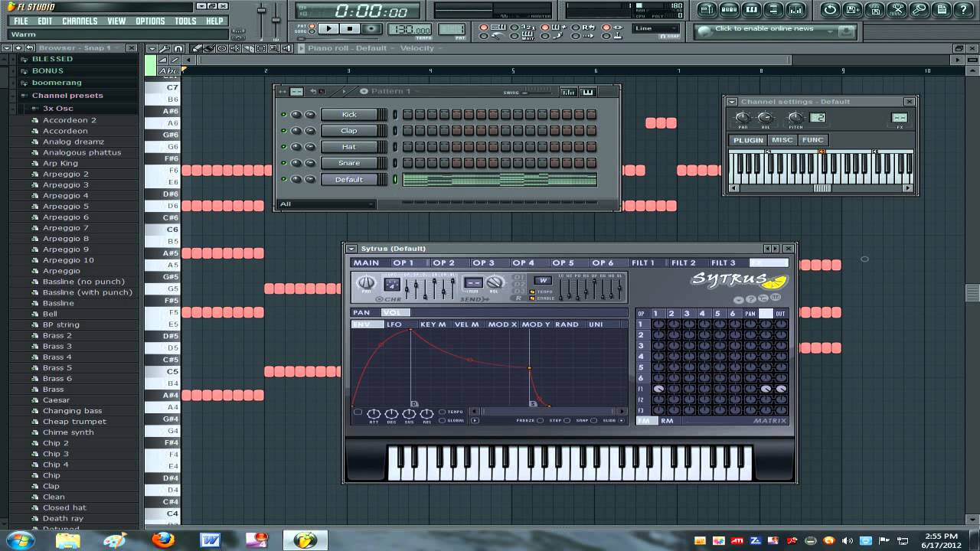
Task: Enable the SNAP option in Sytrus envelope
Action: (593, 420)
